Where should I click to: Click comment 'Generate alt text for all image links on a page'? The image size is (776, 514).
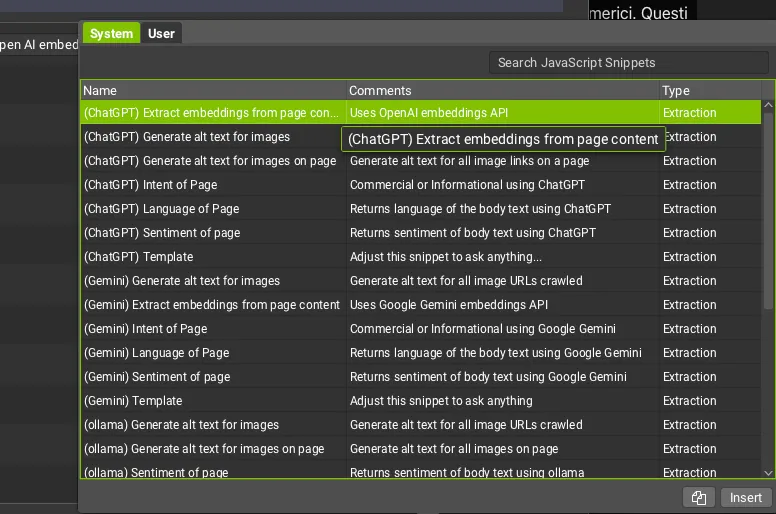pos(469,161)
